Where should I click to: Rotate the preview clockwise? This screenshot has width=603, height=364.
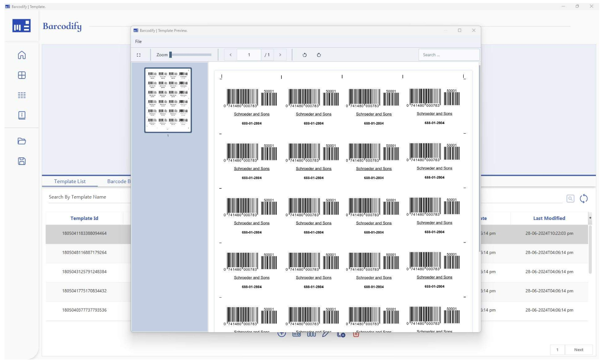[319, 55]
